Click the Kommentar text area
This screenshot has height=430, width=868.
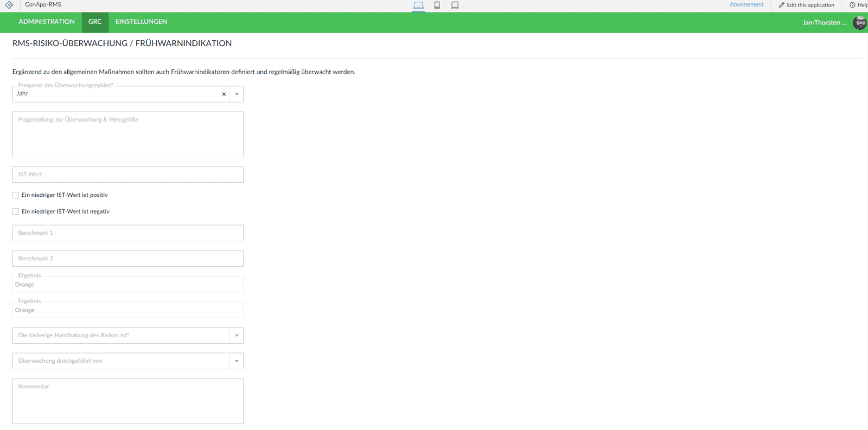127,401
